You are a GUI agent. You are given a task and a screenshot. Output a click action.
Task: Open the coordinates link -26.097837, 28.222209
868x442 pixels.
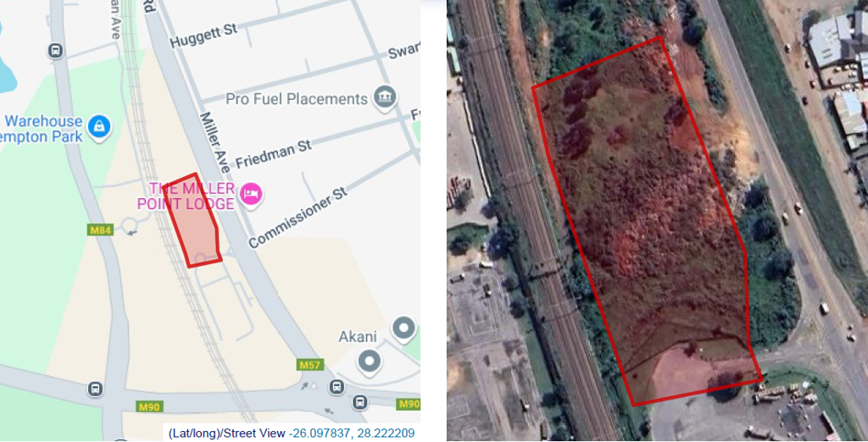coord(352,434)
